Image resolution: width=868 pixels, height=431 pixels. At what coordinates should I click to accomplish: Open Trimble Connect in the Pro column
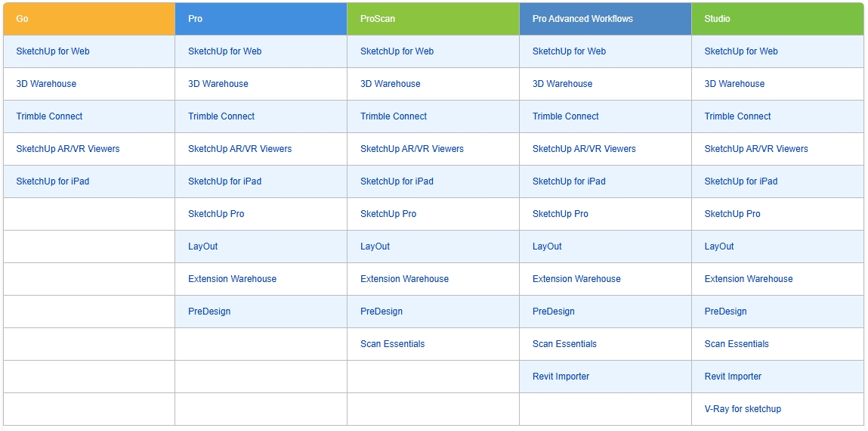click(221, 116)
